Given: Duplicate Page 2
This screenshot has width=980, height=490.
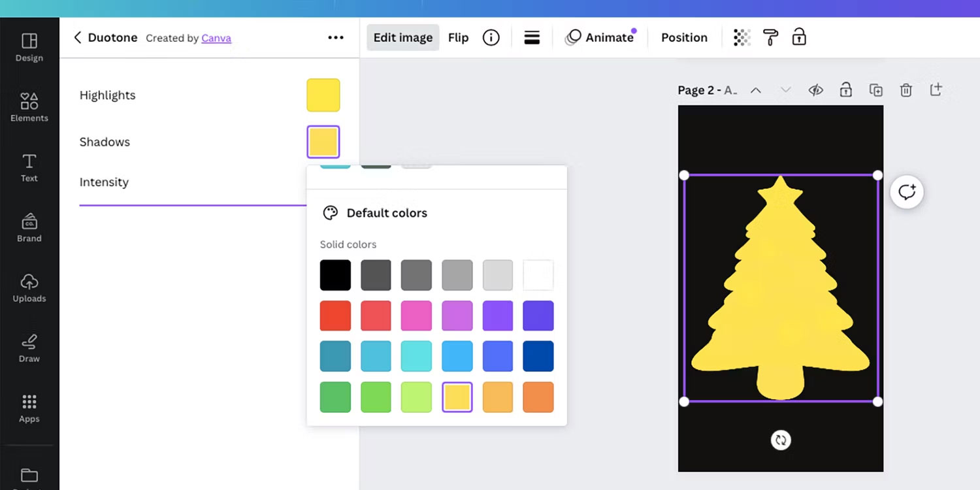Looking at the screenshot, I should pyautogui.click(x=876, y=90).
